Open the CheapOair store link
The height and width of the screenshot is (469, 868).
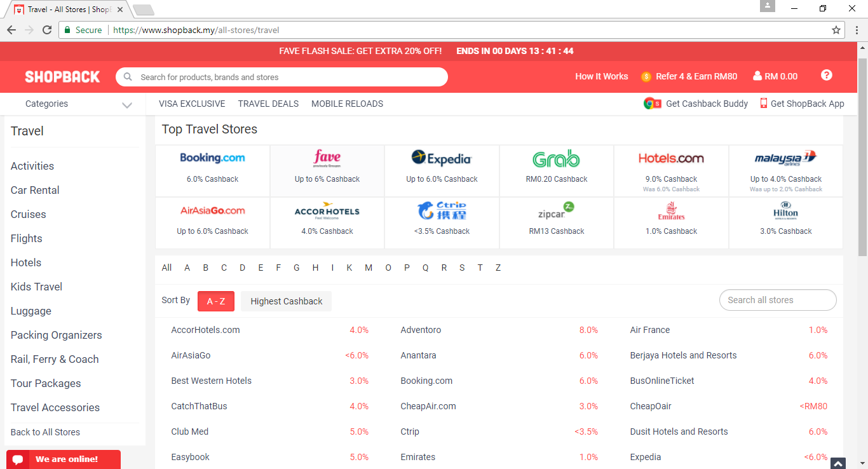point(651,406)
